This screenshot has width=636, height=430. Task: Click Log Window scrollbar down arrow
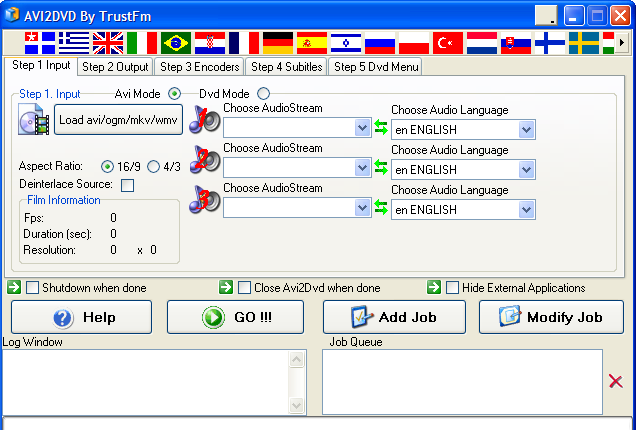click(297, 405)
